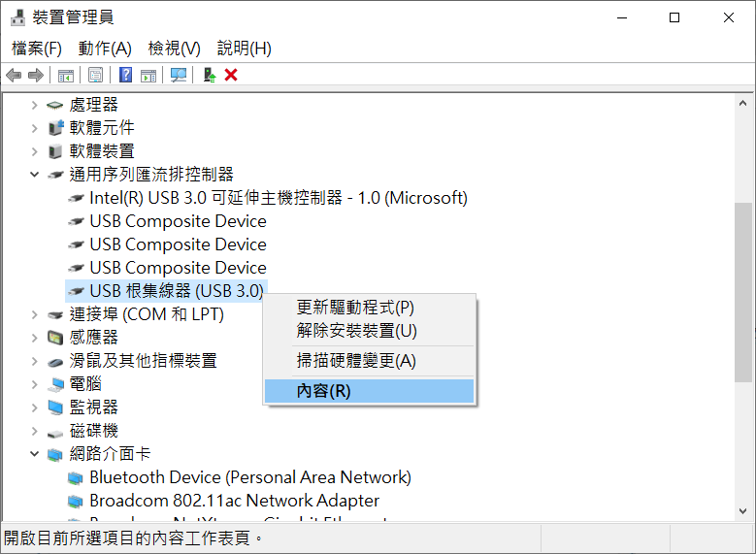Click the forward arrow toolbar icon

pyautogui.click(x=36, y=76)
